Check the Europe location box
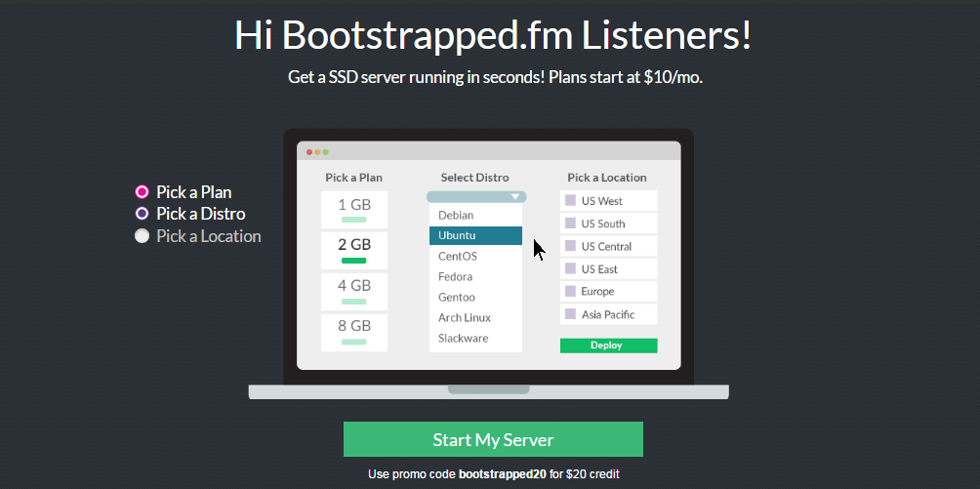The height and width of the screenshot is (489, 980). (570, 292)
